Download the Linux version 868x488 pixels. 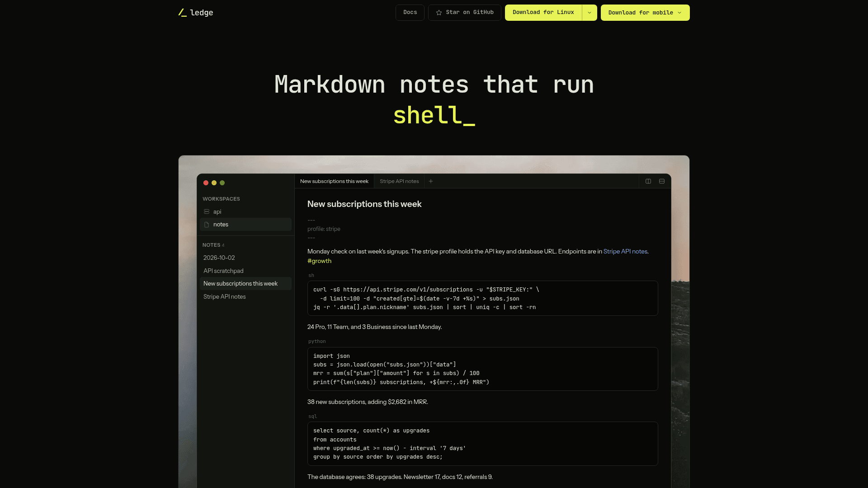point(543,13)
